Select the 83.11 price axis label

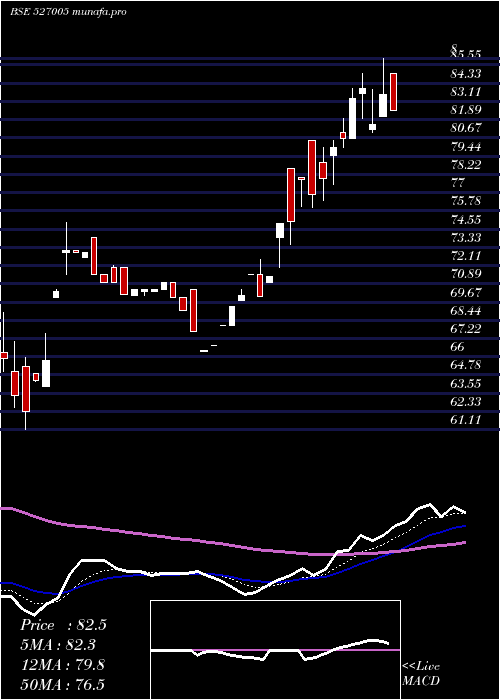466,92
